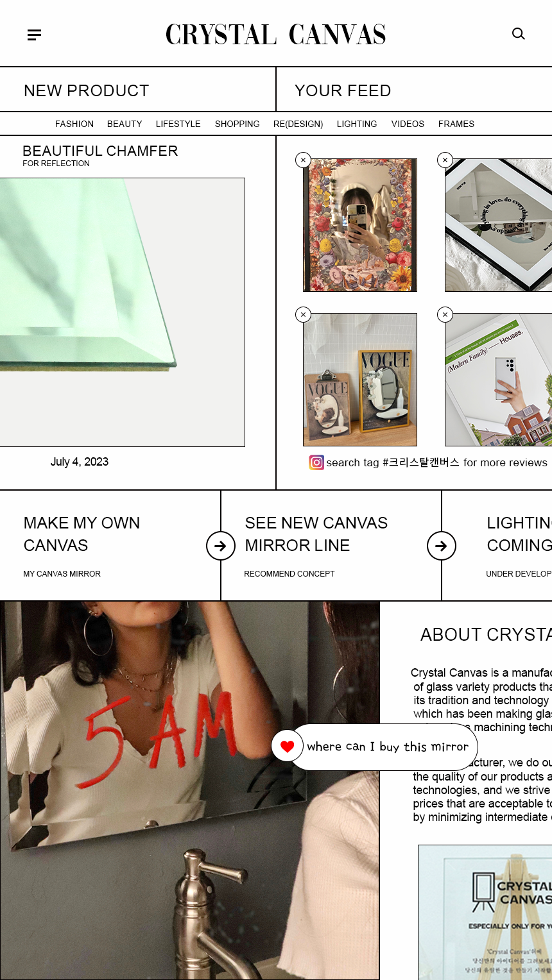Open the Instagram icon link
The width and height of the screenshot is (552, 980).
point(316,462)
